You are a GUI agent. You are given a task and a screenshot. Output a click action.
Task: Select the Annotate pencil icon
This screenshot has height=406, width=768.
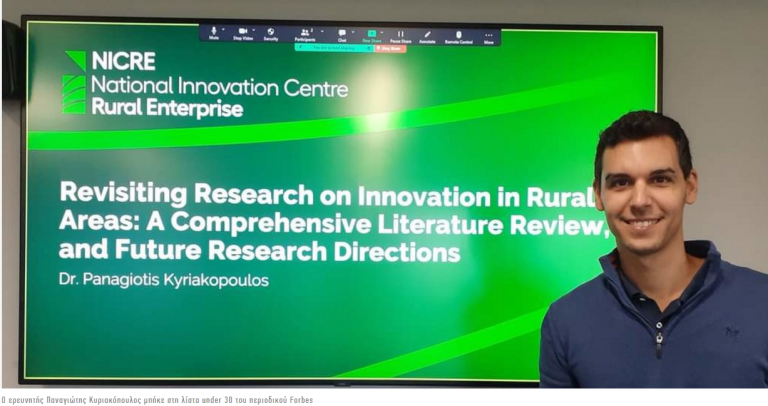click(427, 36)
